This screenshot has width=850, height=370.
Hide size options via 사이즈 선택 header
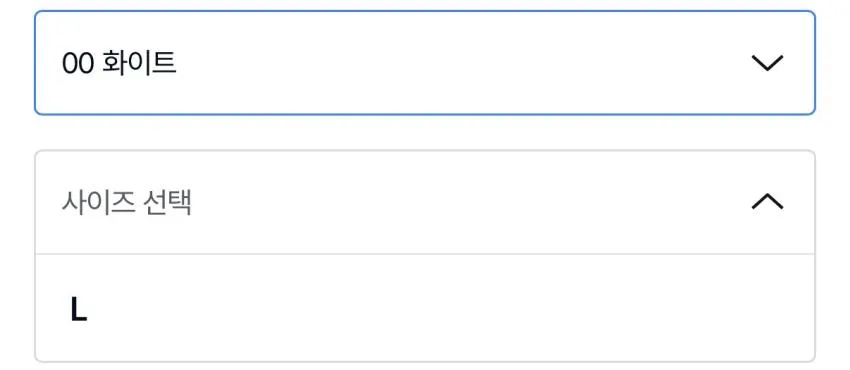(x=425, y=202)
